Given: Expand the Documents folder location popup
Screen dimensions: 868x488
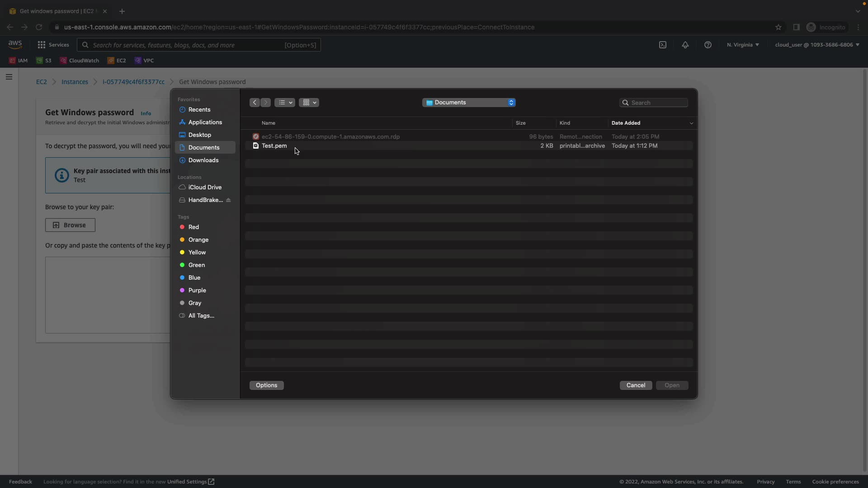Looking at the screenshot, I should coord(469,103).
